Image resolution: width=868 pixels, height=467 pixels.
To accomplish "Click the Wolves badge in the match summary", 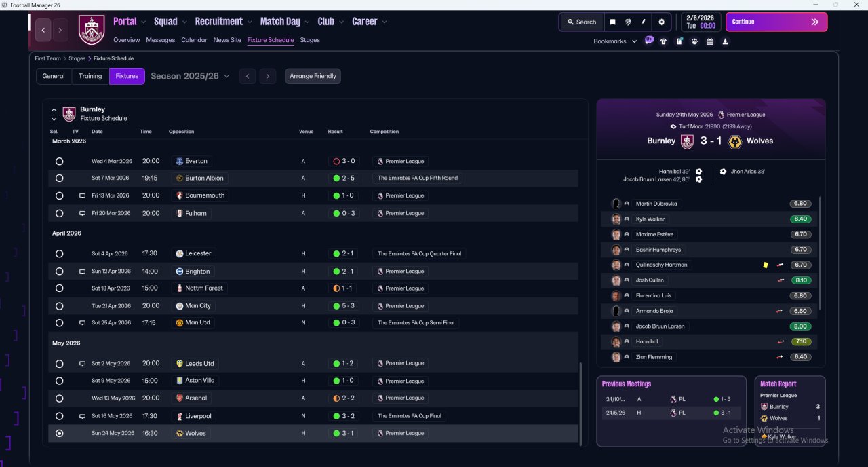I will (x=734, y=141).
